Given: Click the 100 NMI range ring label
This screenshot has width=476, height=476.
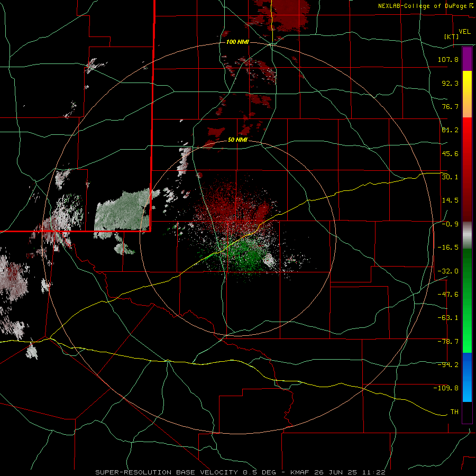Looking at the screenshot, I should (237, 42).
